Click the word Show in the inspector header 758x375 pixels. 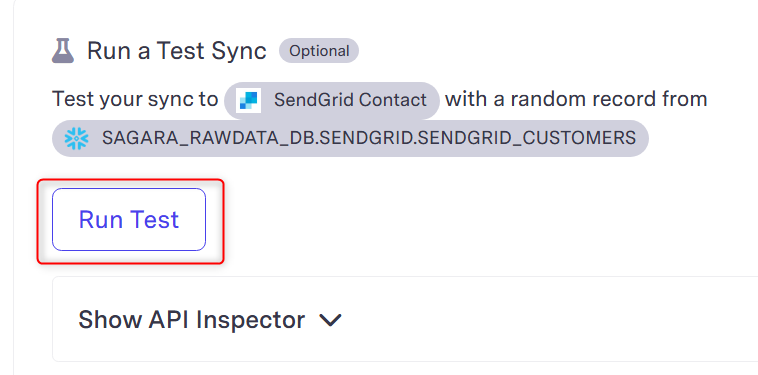pyautogui.click(x=110, y=319)
